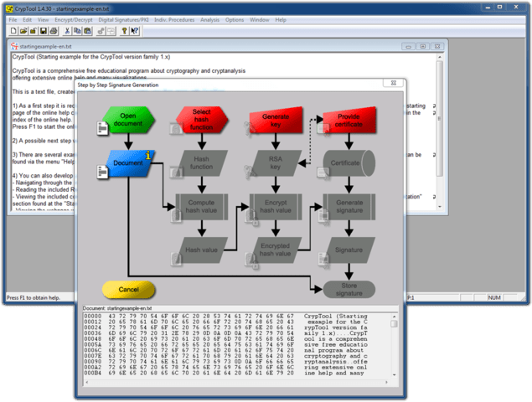
Task: Click the grey Generate signature box
Action: [x=349, y=207]
